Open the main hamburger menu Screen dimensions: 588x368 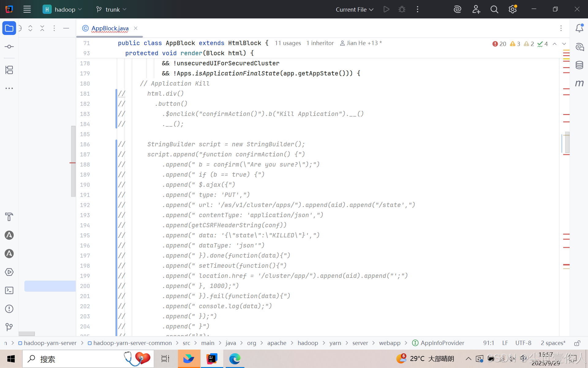27,10
